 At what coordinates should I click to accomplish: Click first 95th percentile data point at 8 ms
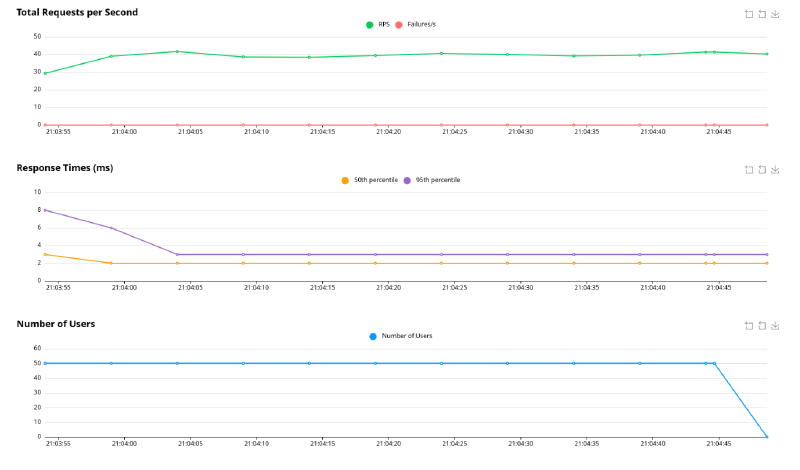pyautogui.click(x=45, y=210)
